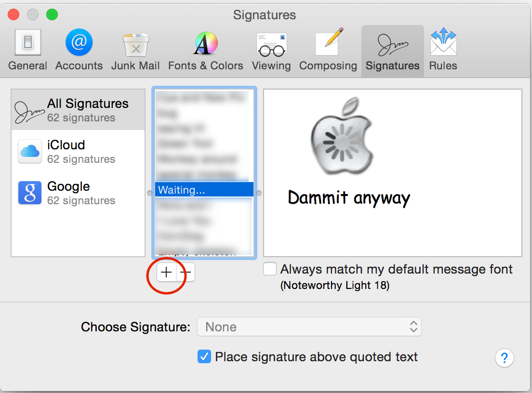This screenshot has height=393, width=532.
Task: Click the Dammit anyway signature preview
Action: tap(348, 197)
